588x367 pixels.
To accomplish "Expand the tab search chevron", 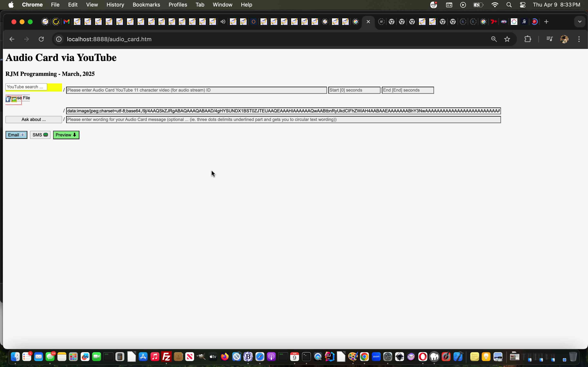I will coord(580,21).
